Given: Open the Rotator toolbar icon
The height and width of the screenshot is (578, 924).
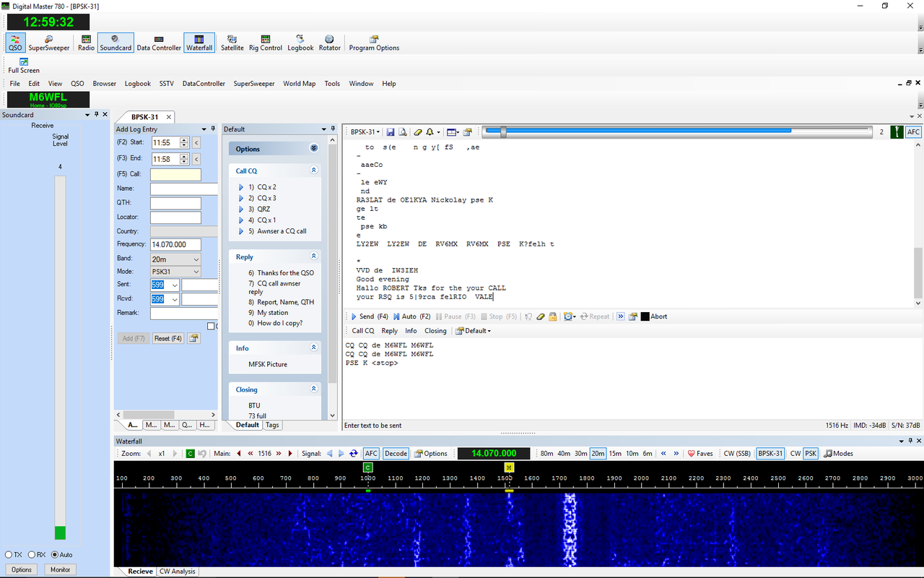Looking at the screenshot, I should click(329, 43).
